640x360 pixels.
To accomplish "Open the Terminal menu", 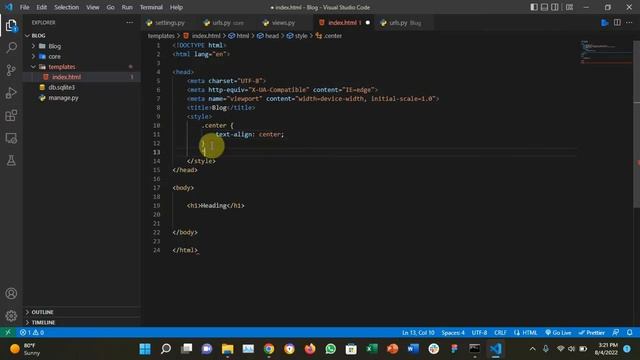I will click(x=151, y=7).
